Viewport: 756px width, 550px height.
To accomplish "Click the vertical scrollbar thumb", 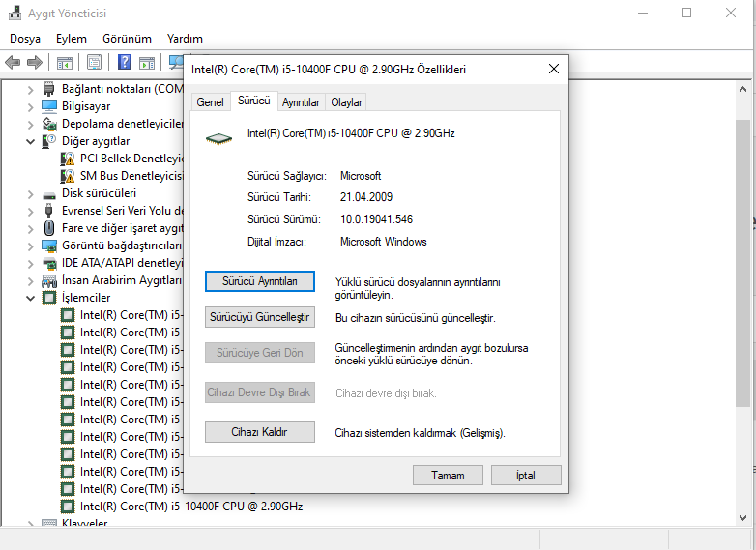I will [743, 263].
